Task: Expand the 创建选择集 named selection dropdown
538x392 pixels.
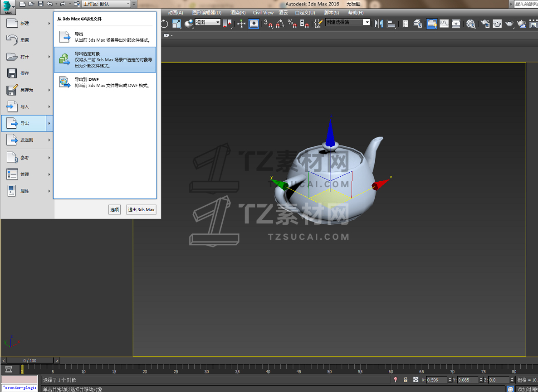Action: [347, 22]
